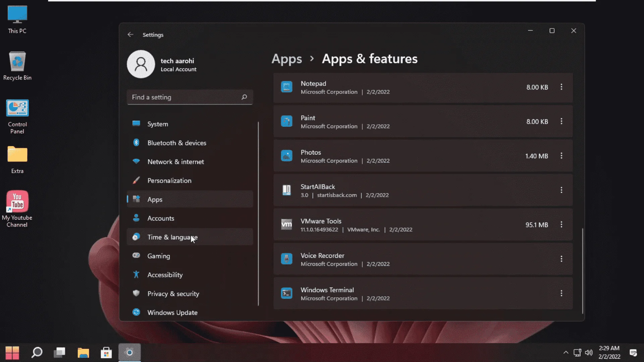Click the tech aarohi Local Account name

[178, 65]
